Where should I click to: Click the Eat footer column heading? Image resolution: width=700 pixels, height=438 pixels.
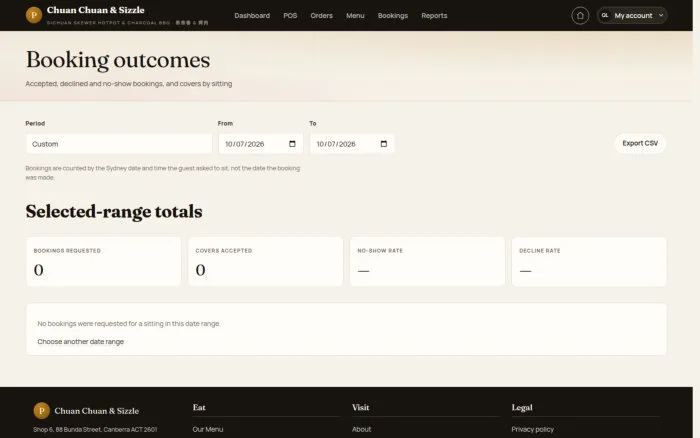199,407
